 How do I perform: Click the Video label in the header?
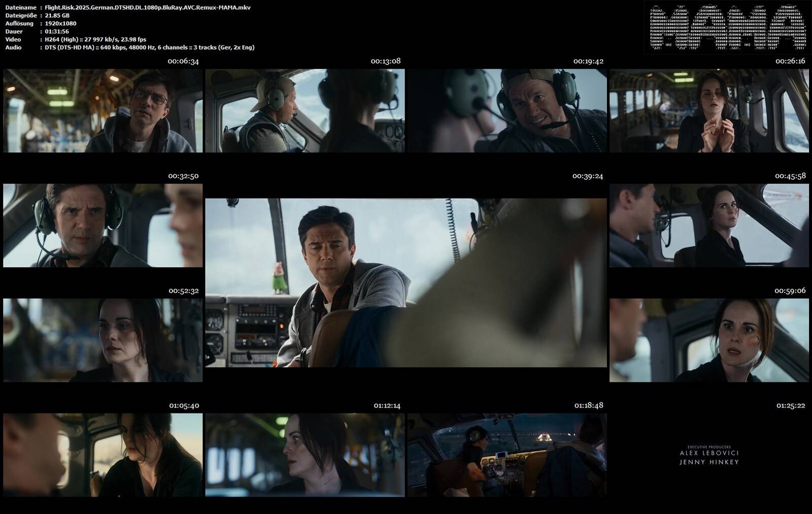pyautogui.click(x=13, y=40)
